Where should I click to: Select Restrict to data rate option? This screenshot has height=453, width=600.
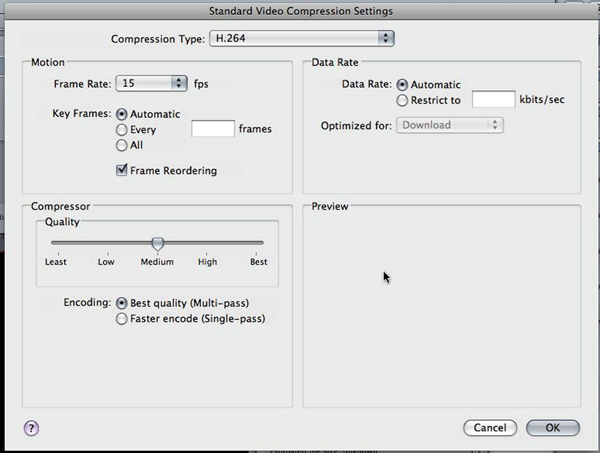pos(402,100)
